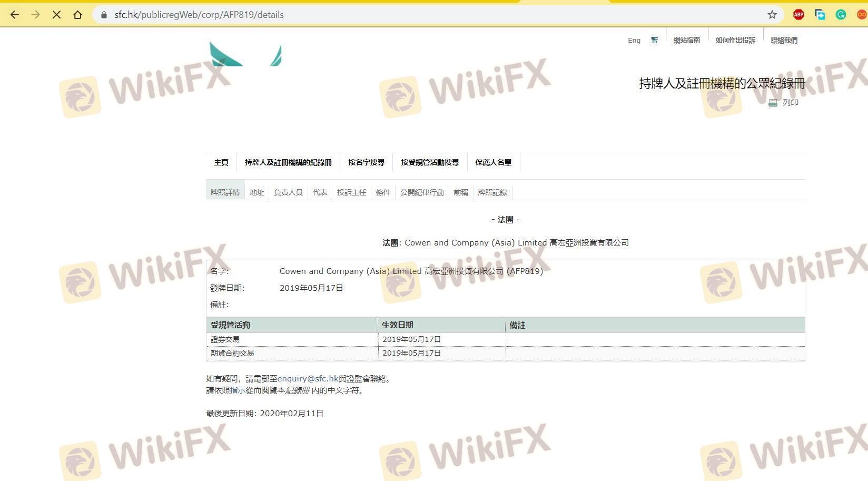Open the blue translate extension icon
The image size is (868, 481).
click(820, 15)
